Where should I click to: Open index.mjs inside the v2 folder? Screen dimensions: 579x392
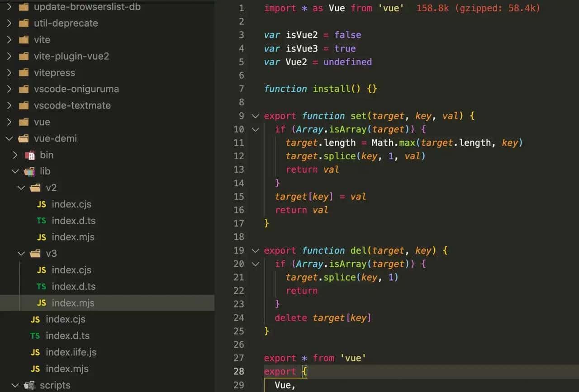coord(73,237)
